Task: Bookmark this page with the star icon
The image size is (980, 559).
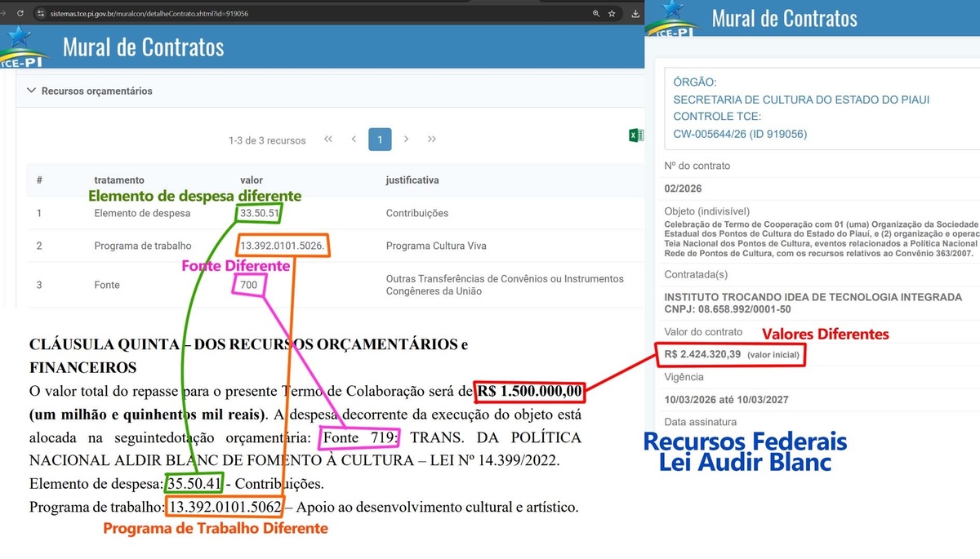Action: [612, 14]
